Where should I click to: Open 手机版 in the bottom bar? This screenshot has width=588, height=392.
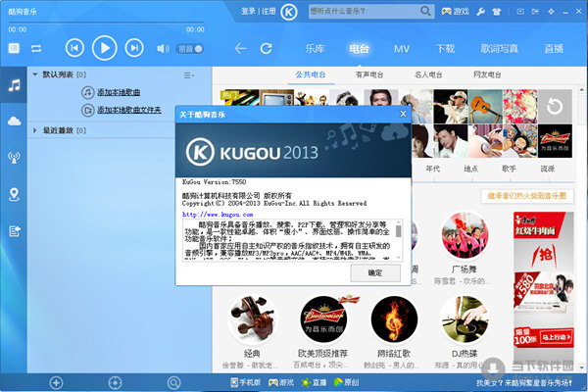245,382
